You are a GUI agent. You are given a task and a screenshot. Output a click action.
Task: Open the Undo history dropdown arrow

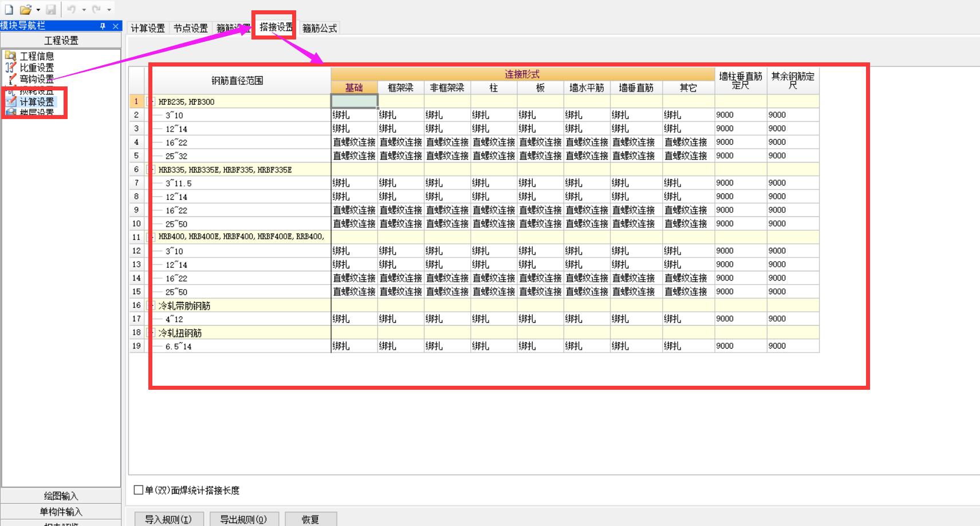coord(84,10)
